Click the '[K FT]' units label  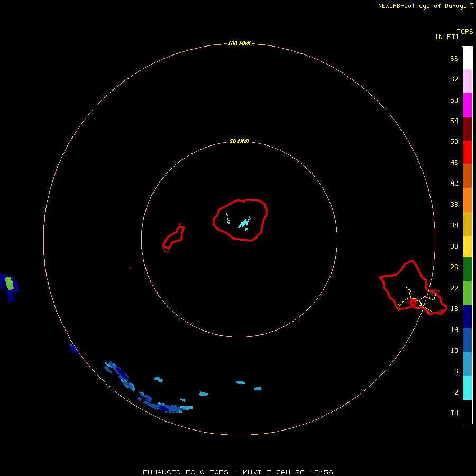click(447, 36)
